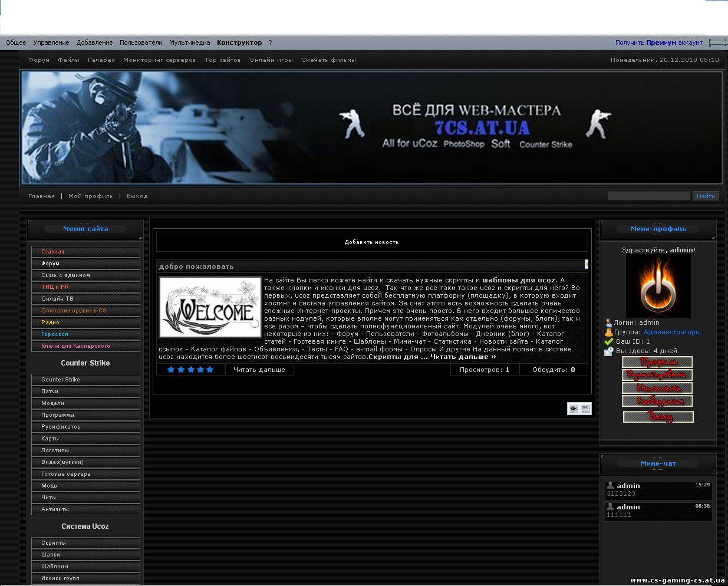
Task: Open the Конструктор admin menu
Action: point(239,42)
